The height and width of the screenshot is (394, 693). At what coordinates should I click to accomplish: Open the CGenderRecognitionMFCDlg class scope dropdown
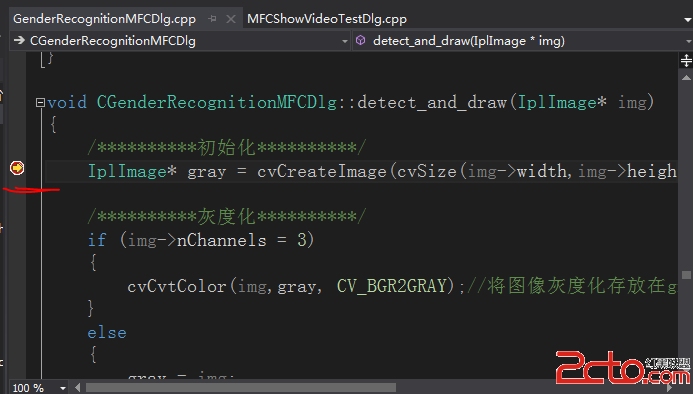click(345, 42)
